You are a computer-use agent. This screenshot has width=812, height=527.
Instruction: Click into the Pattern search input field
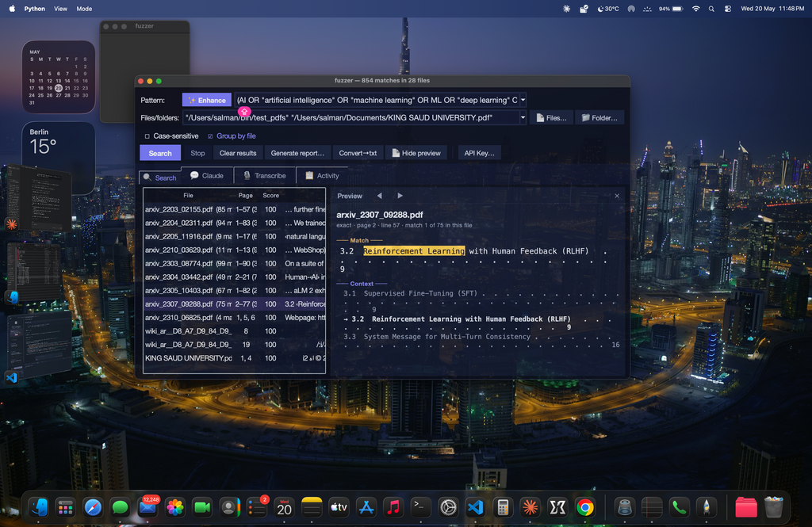[377, 100]
